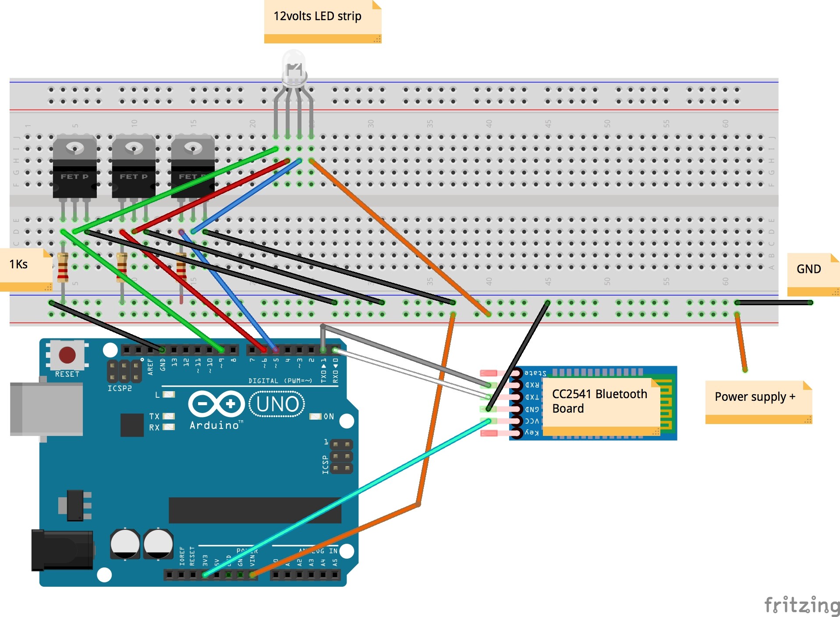Open the 'GND' note at right
The height and width of the screenshot is (617, 840).
coord(813,275)
